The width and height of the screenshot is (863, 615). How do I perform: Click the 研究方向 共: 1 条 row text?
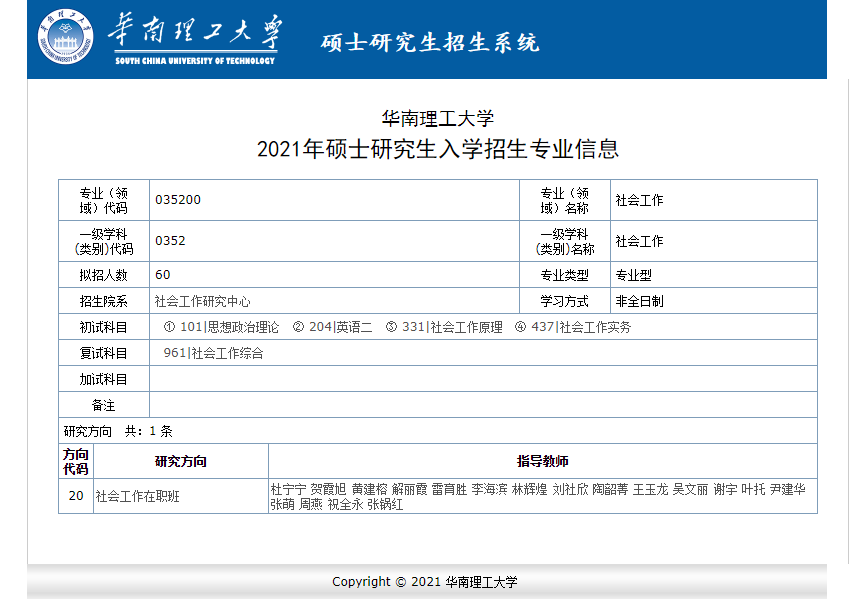coord(118,431)
